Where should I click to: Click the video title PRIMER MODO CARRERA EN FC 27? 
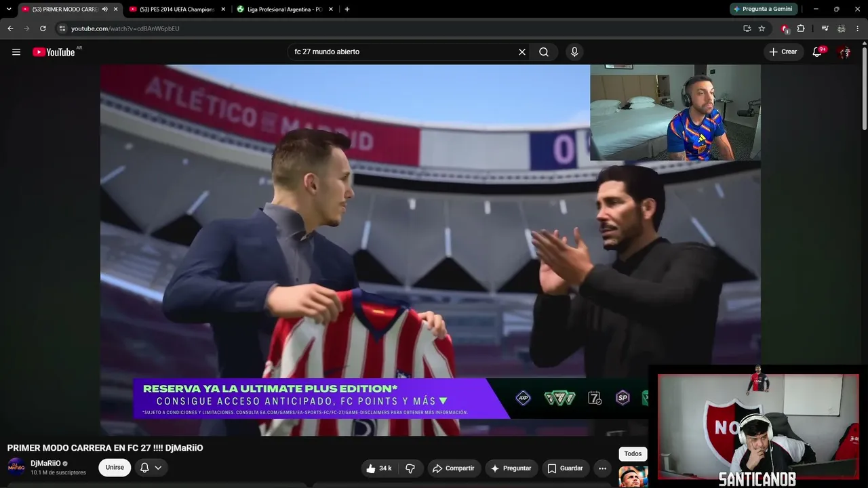click(105, 448)
